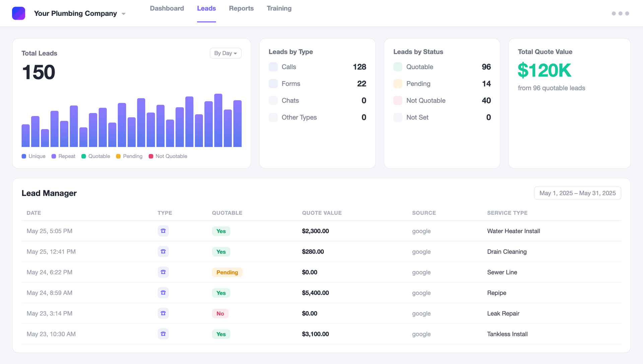The width and height of the screenshot is (643, 364).
Task: Click the May 23, 10:30 AM date cell
Action: [x=51, y=334]
